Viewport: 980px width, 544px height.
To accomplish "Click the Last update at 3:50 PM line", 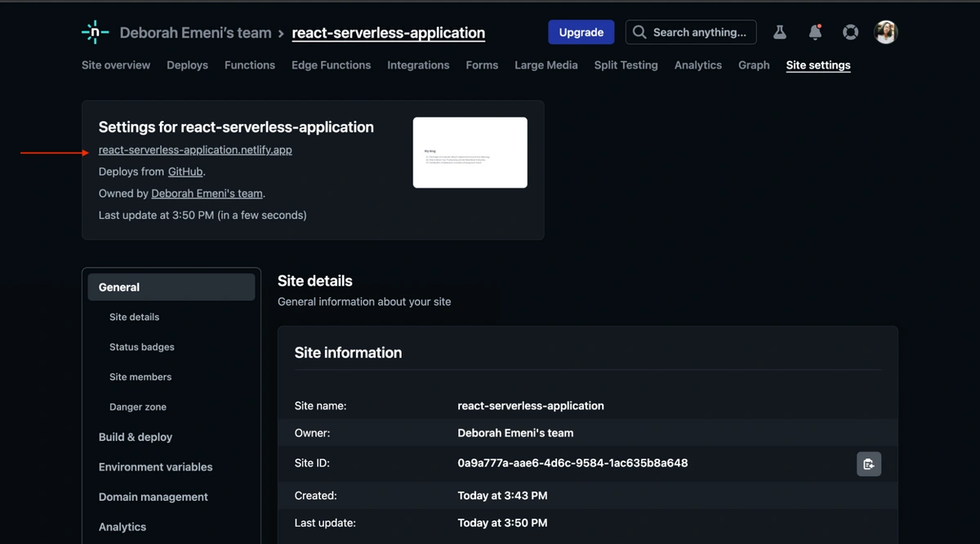I will (x=203, y=216).
